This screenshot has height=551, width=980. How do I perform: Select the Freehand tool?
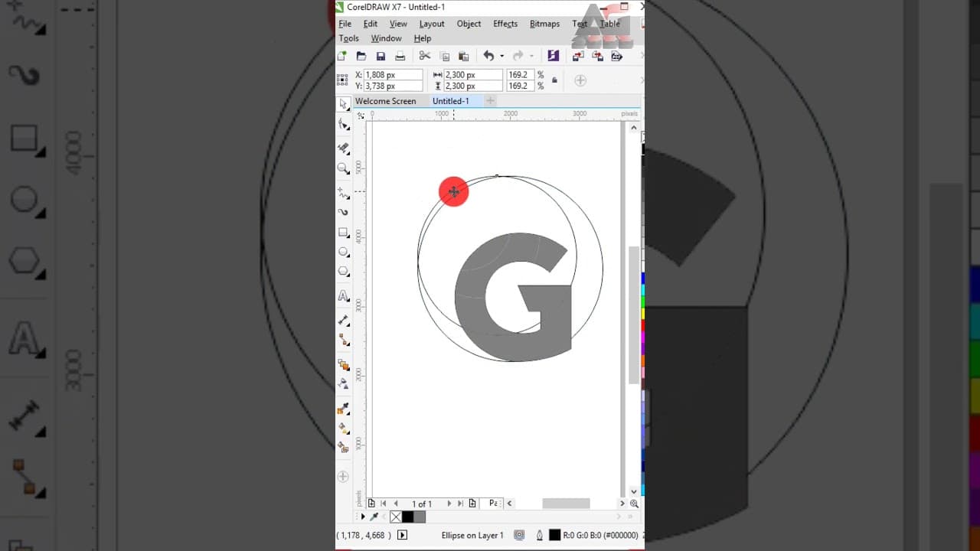(343, 194)
